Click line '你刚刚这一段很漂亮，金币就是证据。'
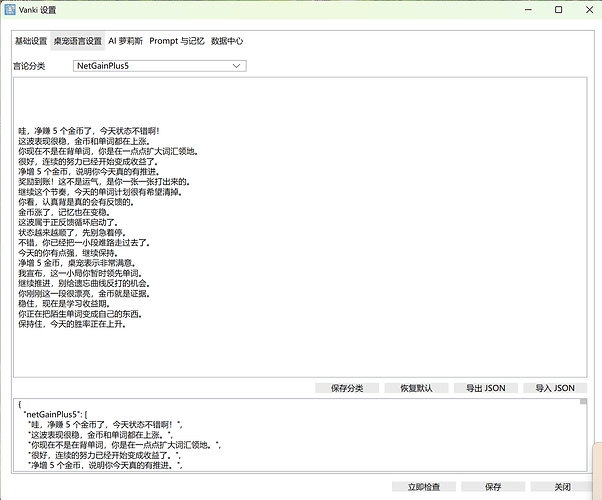 84,294
